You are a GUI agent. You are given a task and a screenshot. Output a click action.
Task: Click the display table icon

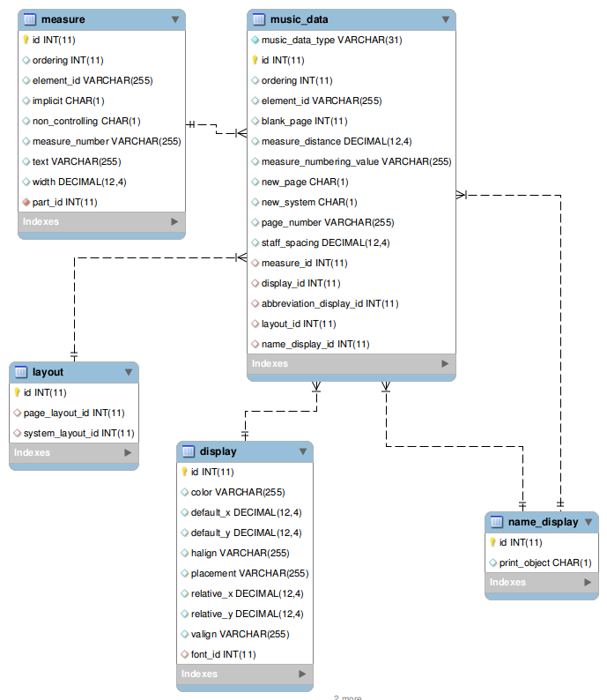pyautogui.click(x=188, y=451)
